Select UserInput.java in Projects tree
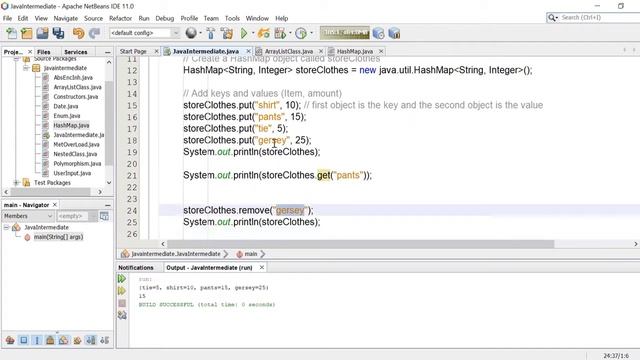 pos(72,173)
